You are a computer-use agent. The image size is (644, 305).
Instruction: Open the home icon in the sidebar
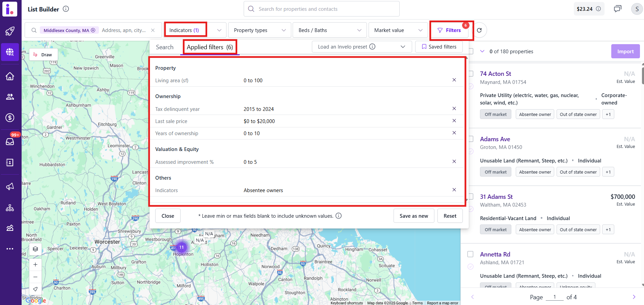tap(10, 76)
